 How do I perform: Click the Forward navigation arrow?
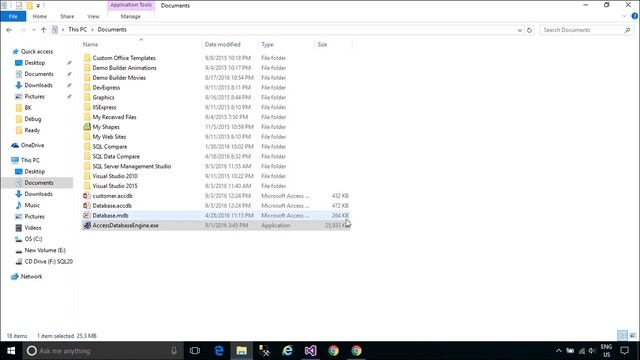tap(23, 30)
